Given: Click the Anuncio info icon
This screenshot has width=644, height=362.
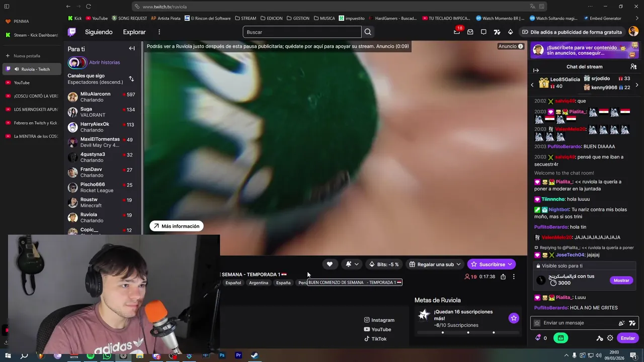Looking at the screenshot, I should coord(521,46).
